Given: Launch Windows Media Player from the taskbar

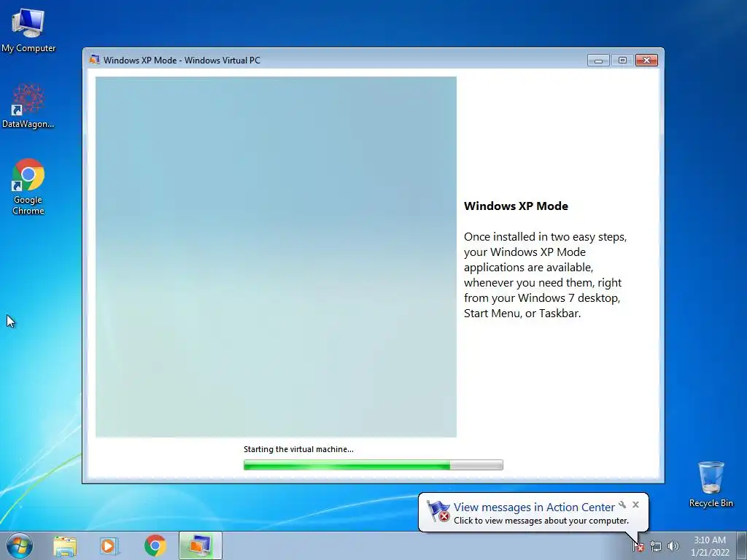Looking at the screenshot, I should coord(109,545).
